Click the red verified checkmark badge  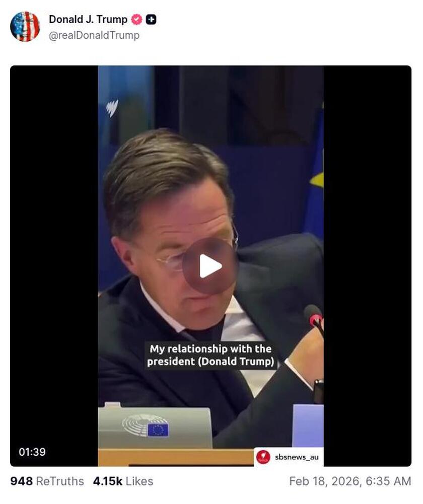click(x=136, y=20)
